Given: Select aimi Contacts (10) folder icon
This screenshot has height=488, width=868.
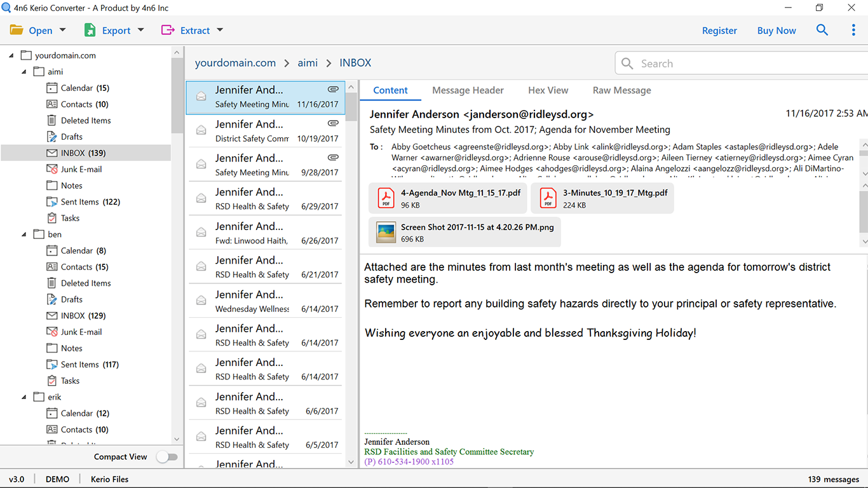Looking at the screenshot, I should click(x=52, y=104).
